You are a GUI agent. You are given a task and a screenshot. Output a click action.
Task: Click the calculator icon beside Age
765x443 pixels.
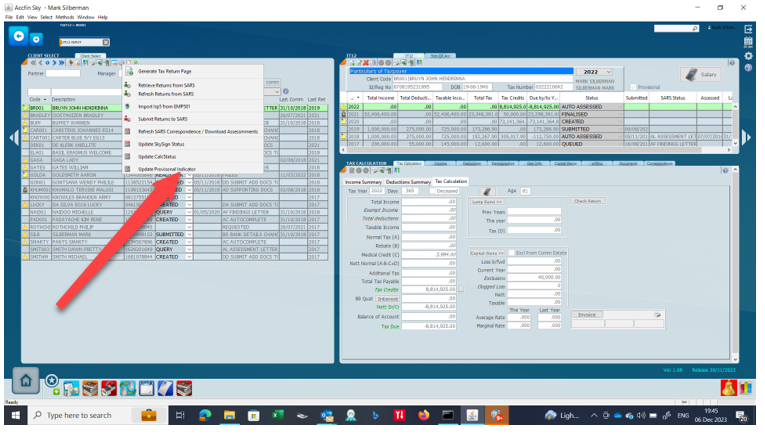486,190
